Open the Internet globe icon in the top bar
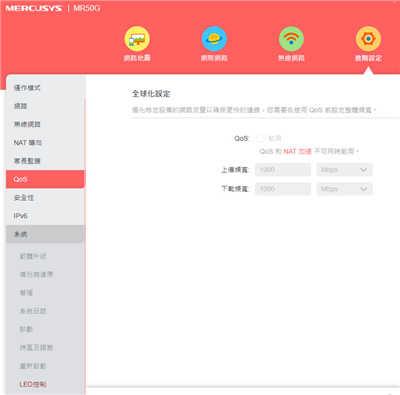400x395 pixels. point(214,39)
